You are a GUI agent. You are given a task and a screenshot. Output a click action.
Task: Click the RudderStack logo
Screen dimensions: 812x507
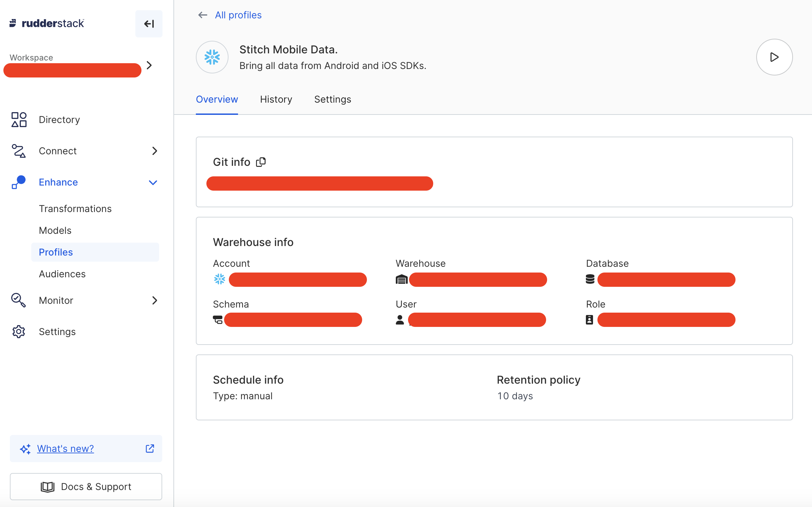pos(47,23)
